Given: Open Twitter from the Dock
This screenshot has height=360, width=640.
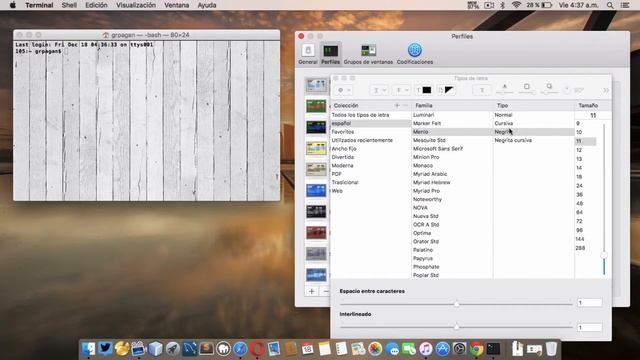Looking at the screenshot, I should pyautogui.click(x=105, y=349).
